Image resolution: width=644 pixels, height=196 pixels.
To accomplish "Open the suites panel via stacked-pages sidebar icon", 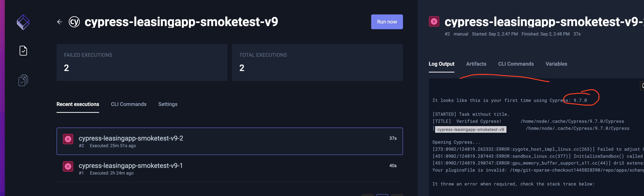I will coord(23,80).
